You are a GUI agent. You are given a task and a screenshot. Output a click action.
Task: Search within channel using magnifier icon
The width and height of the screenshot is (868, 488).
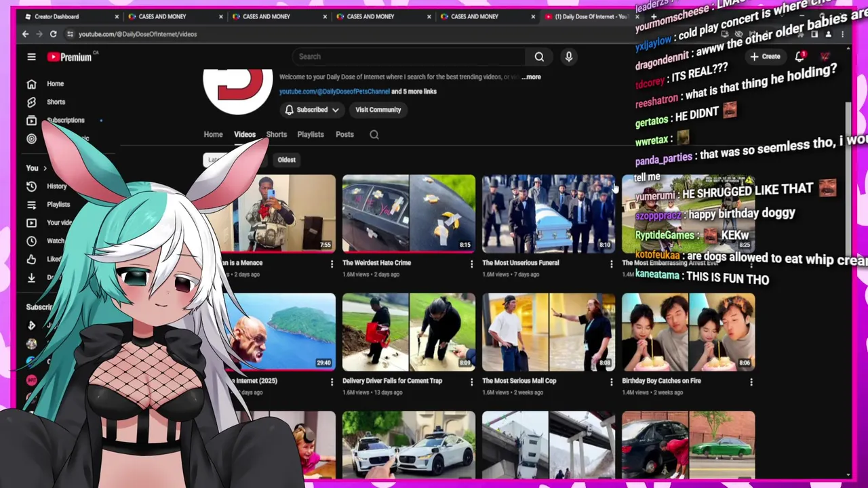(374, 134)
